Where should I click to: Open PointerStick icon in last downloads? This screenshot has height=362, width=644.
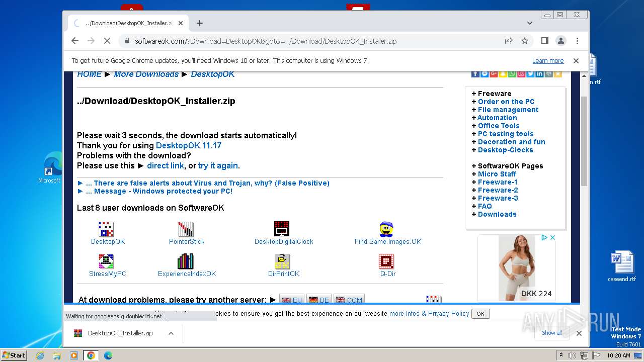click(x=186, y=229)
